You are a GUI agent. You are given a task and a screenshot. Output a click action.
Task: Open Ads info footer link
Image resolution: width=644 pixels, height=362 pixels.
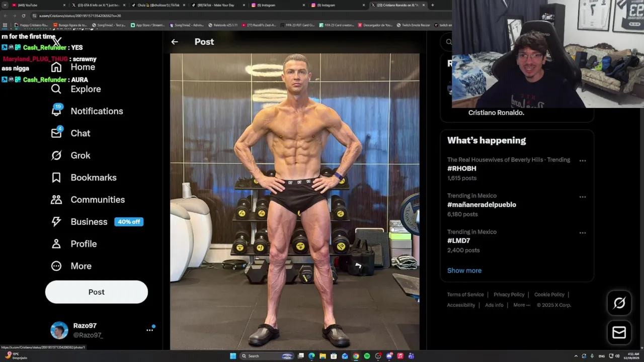click(494, 305)
